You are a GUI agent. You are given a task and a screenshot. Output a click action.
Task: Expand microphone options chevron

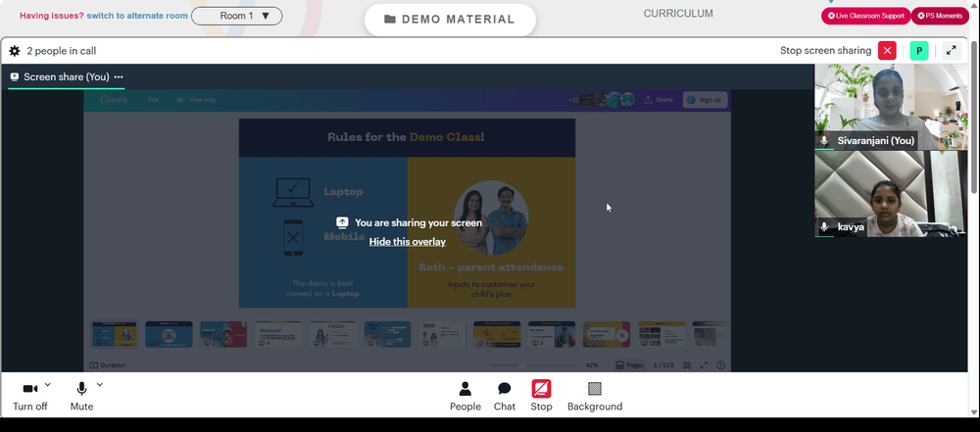(x=99, y=384)
